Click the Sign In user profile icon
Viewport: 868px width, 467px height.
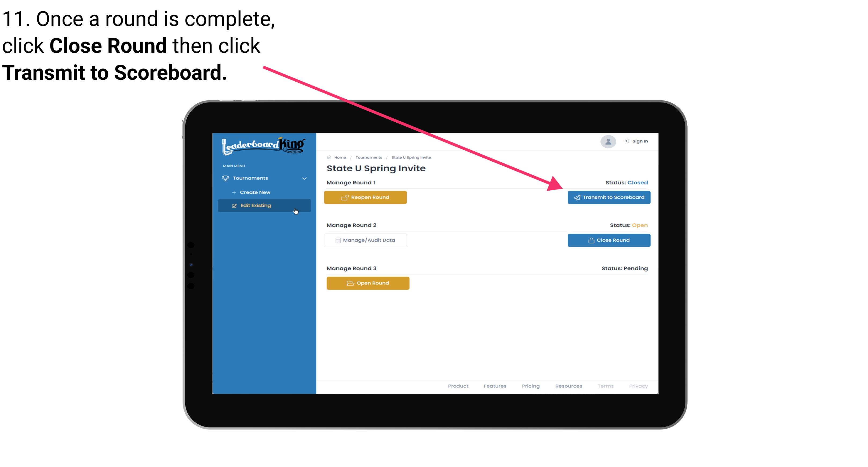pyautogui.click(x=608, y=143)
